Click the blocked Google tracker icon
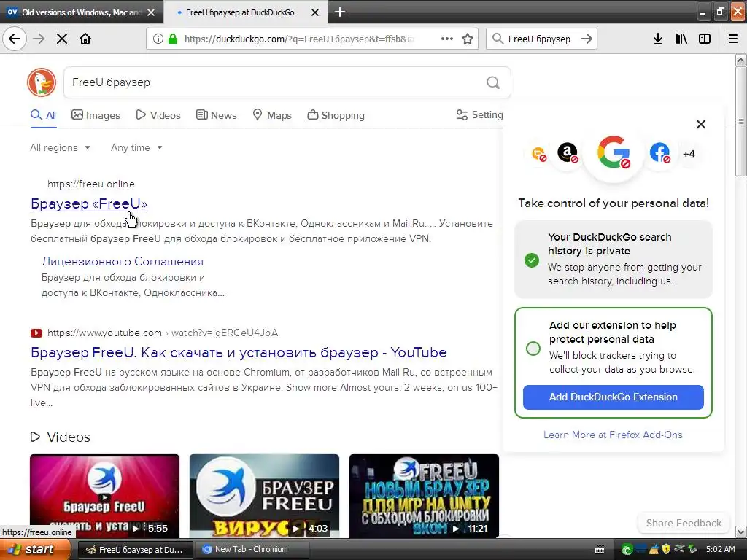 click(614, 153)
